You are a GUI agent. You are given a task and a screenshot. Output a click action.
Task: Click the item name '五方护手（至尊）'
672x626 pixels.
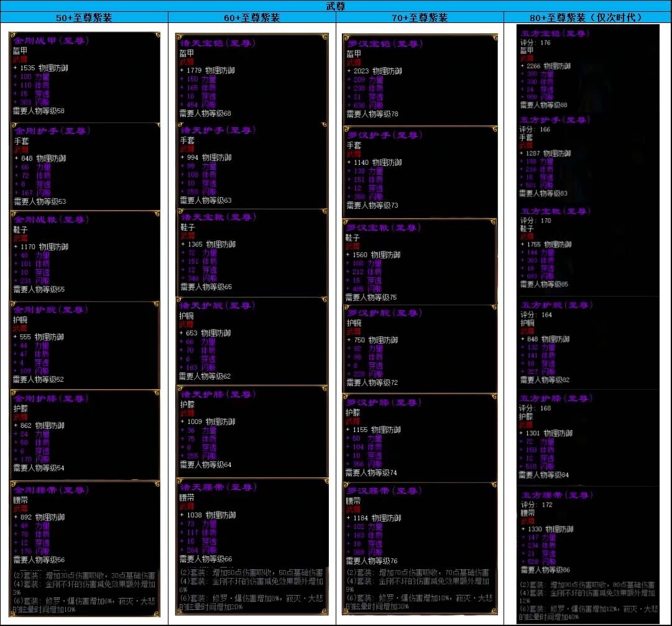click(555, 120)
